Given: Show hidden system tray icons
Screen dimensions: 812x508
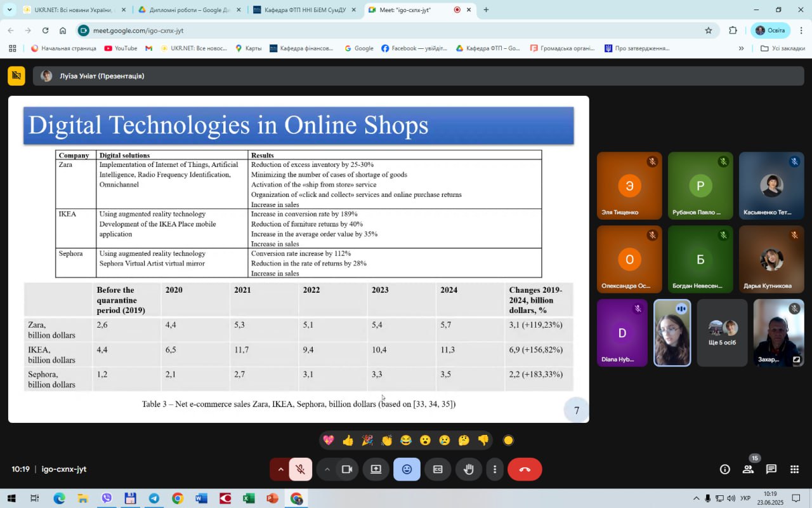Looking at the screenshot, I should pyautogui.click(x=697, y=498).
